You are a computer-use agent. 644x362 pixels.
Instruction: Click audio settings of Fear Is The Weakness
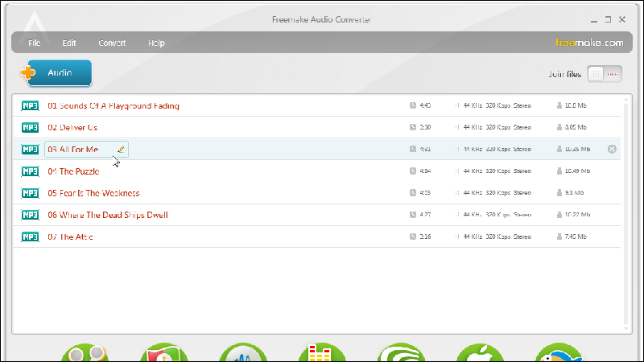click(x=493, y=193)
